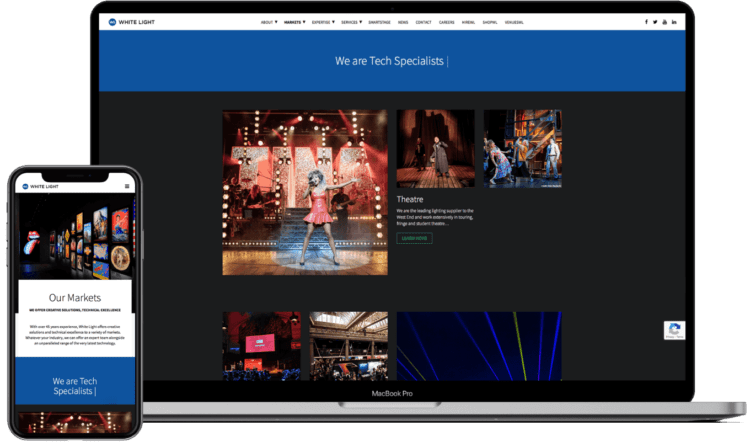Expand the Markets dropdown menu
Image resolution: width=750 pixels, height=447 pixels.
(x=294, y=21)
